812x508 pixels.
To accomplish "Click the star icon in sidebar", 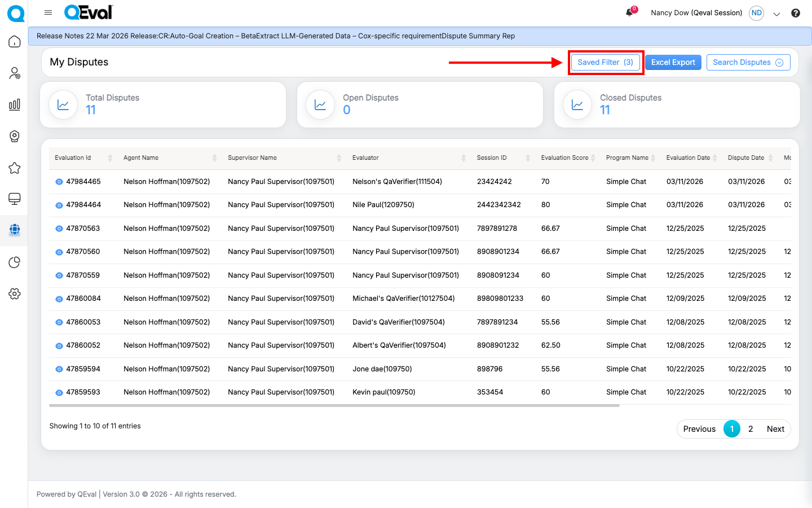I will click(15, 168).
